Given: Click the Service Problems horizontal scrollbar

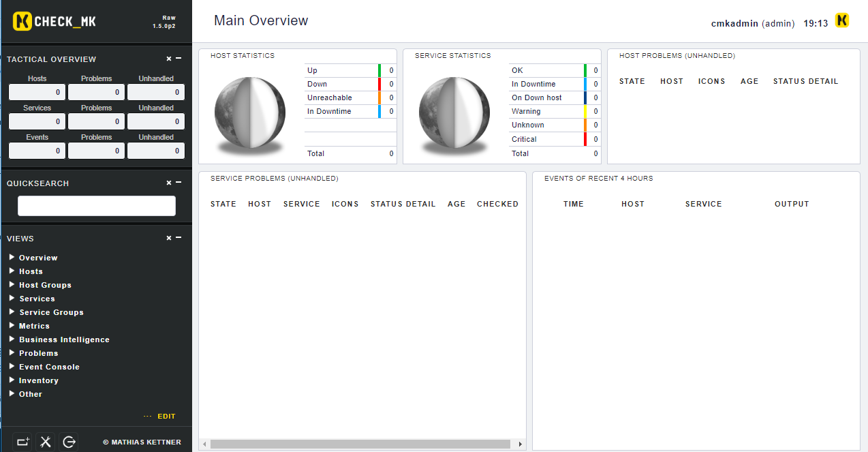Looking at the screenshot, I should coord(360,445).
